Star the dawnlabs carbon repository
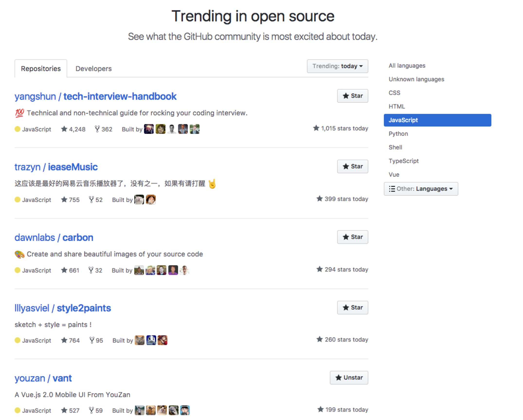This screenshot has height=420, width=523. pyautogui.click(x=352, y=237)
